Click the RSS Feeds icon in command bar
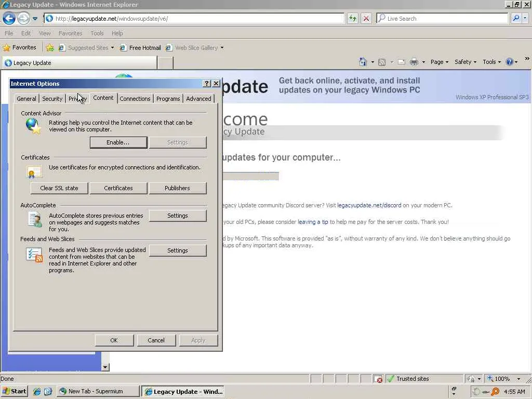 click(x=382, y=62)
